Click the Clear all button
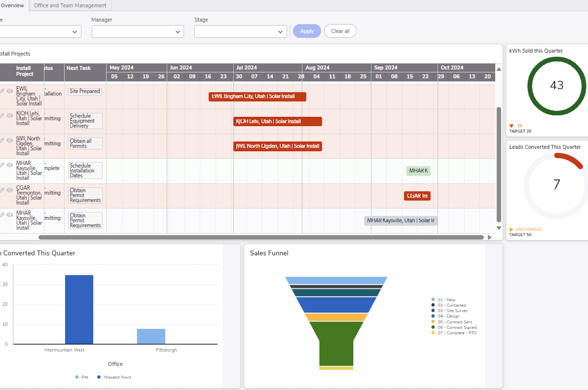 pyautogui.click(x=340, y=31)
